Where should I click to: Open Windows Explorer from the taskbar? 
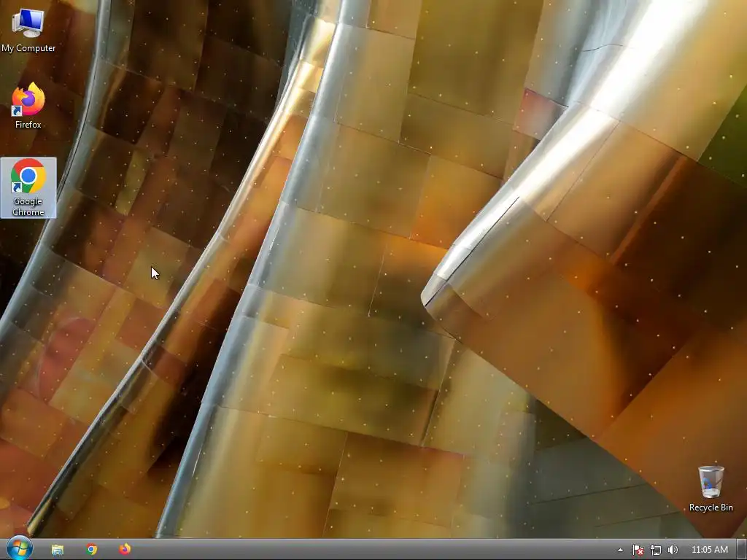(58, 550)
